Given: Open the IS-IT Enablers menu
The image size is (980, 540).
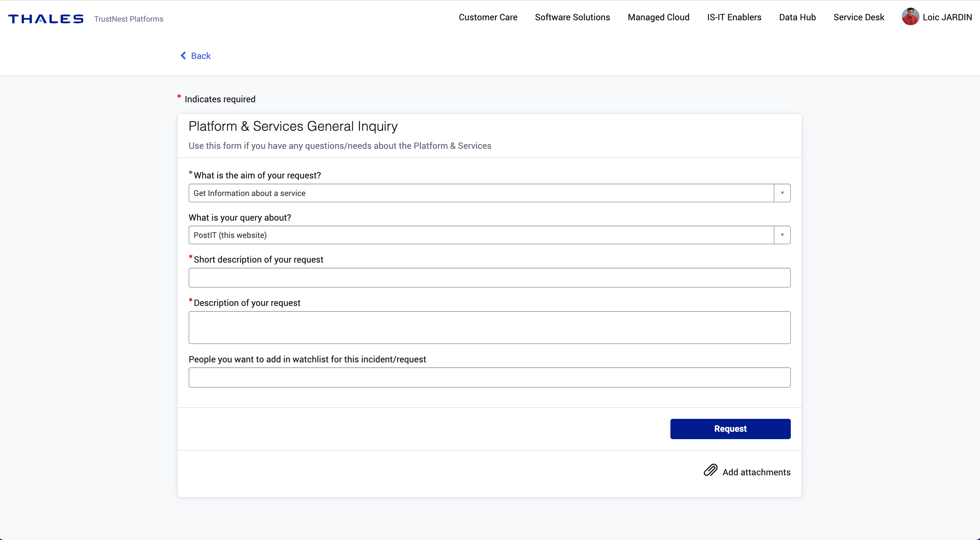Looking at the screenshot, I should [734, 18].
